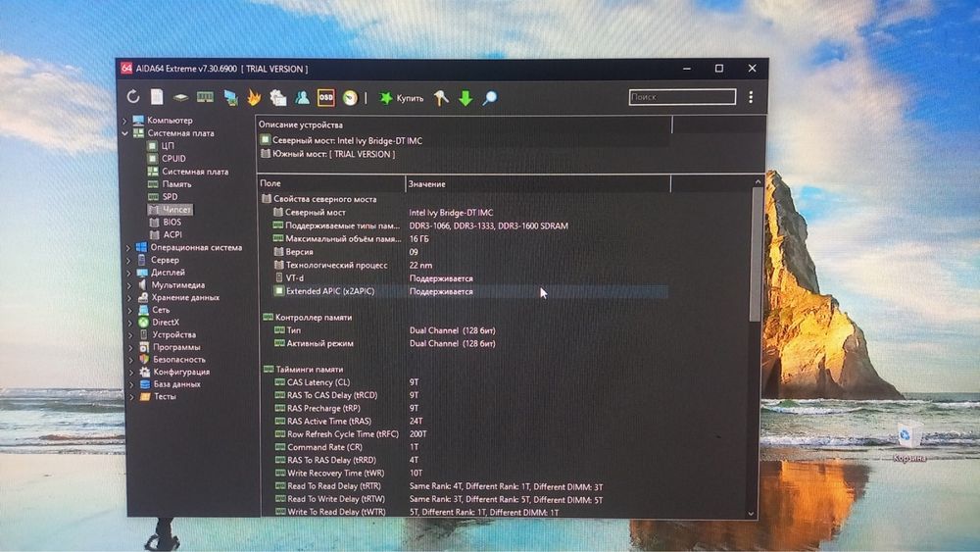
Task: Open the GPGPU benchmark monitor icon
Action: coord(230,97)
